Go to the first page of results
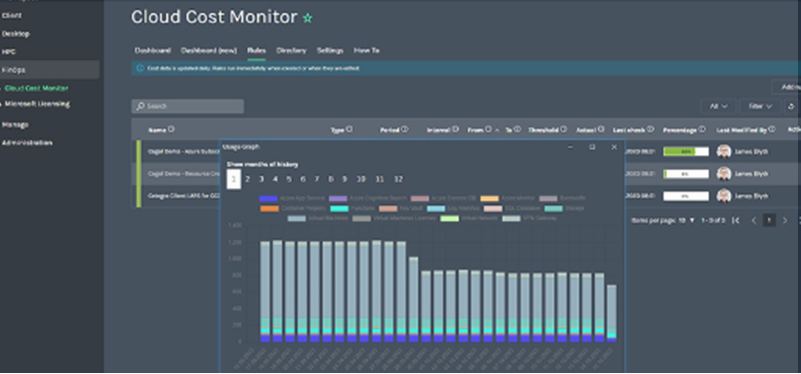801x374 pixels. point(736,220)
